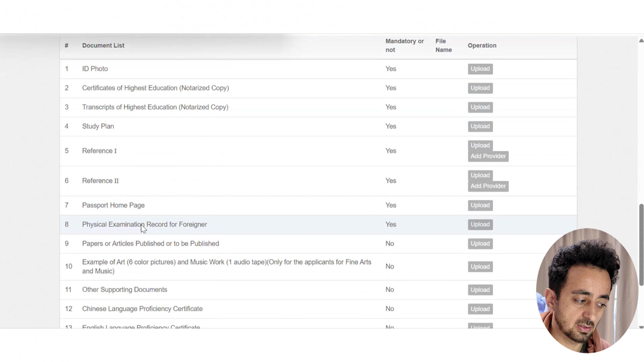Select 'Papers or Articles Published or to be Published'
This screenshot has height=362, width=644.
click(151, 244)
